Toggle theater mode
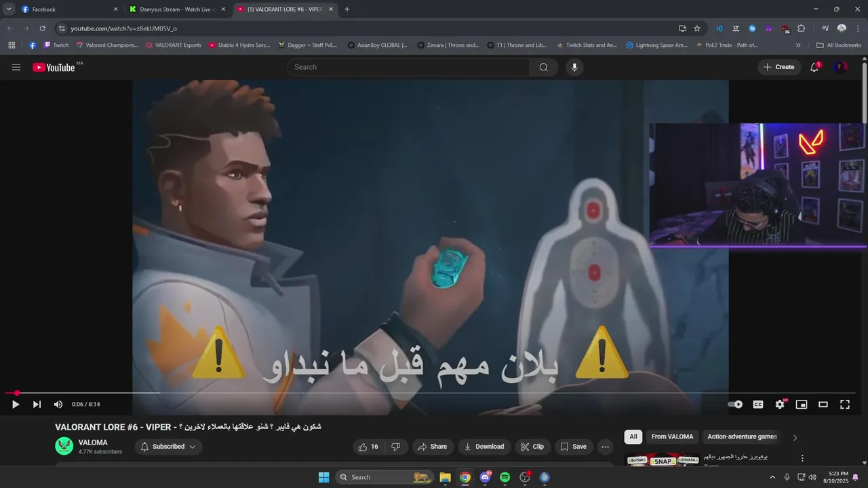Viewport: 868px width, 488px height. [x=823, y=405]
